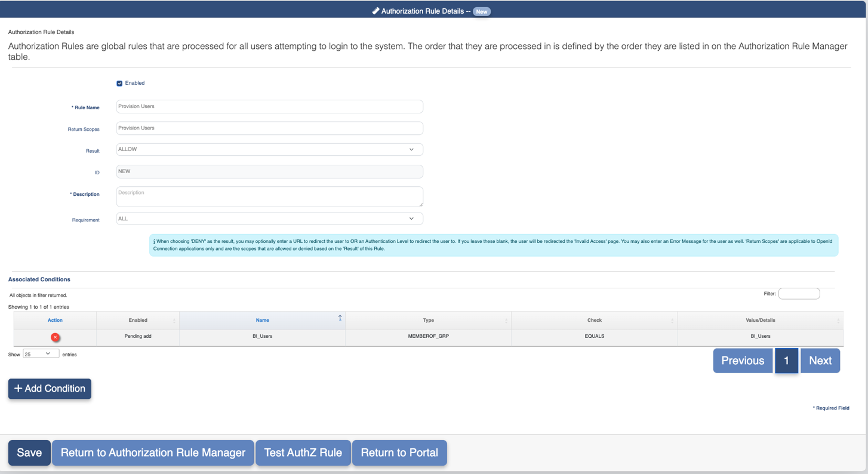Screen dimensions: 868x474
Task: Click the Pending add cell
Action: point(138,337)
